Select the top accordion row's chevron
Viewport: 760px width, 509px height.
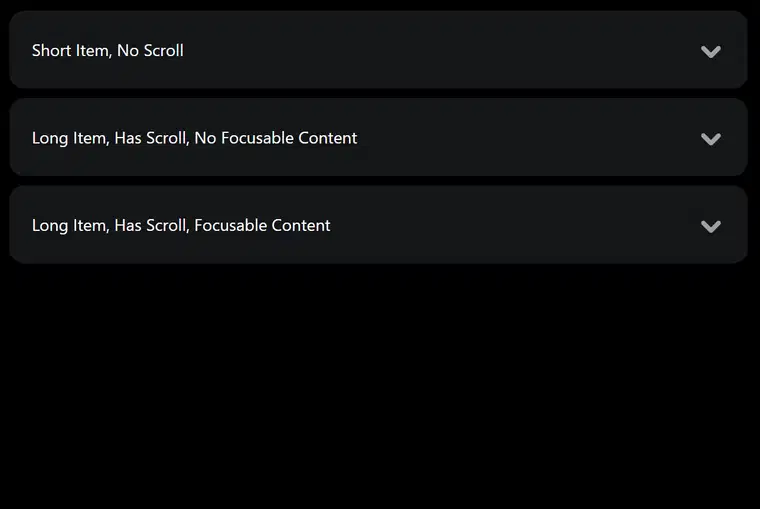(711, 51)
